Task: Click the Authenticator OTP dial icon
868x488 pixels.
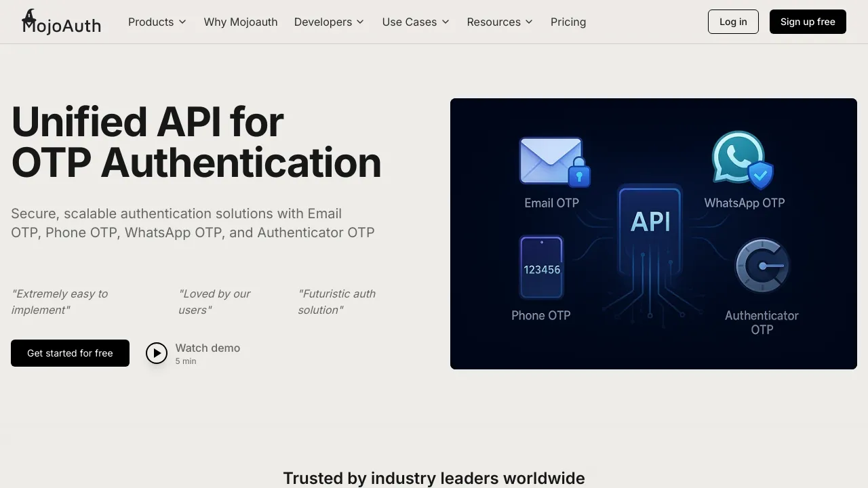Action: click(762, 266)
